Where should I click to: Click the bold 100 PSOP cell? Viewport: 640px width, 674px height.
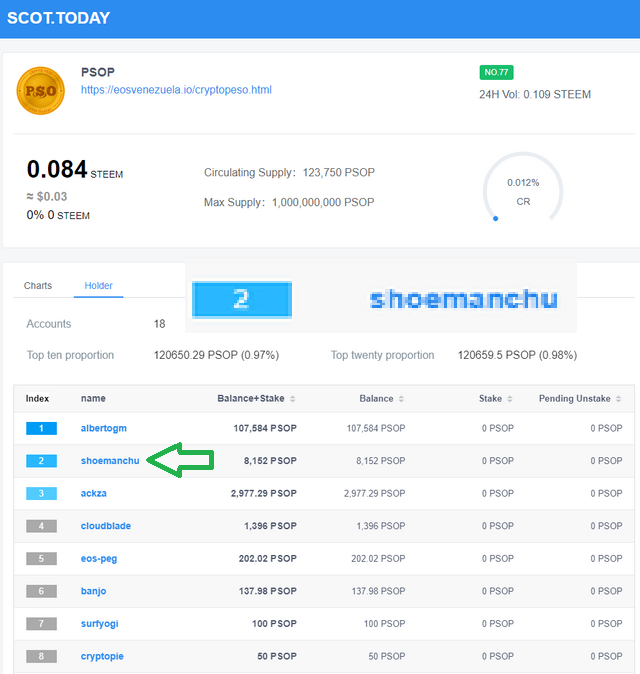(x=274, y=624)
